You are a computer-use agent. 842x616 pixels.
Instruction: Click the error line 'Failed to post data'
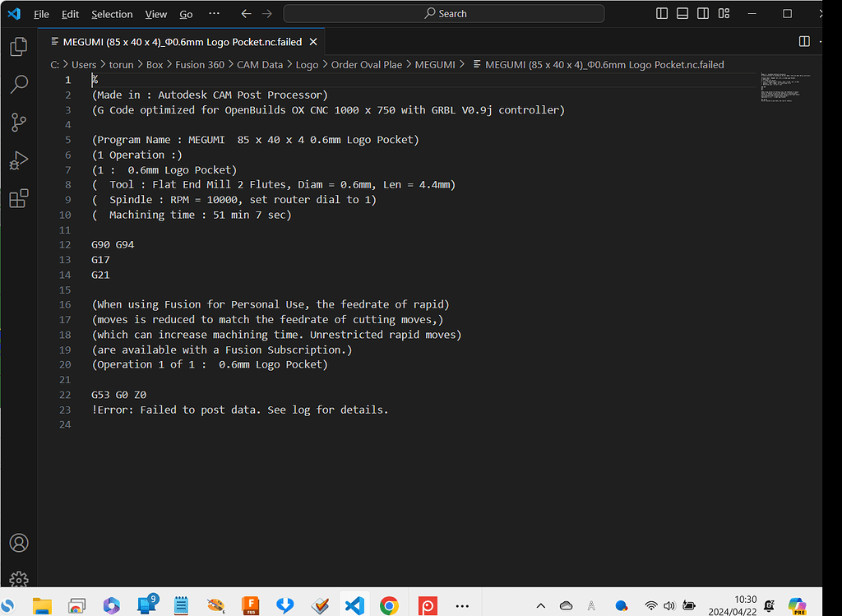point(239,410)
